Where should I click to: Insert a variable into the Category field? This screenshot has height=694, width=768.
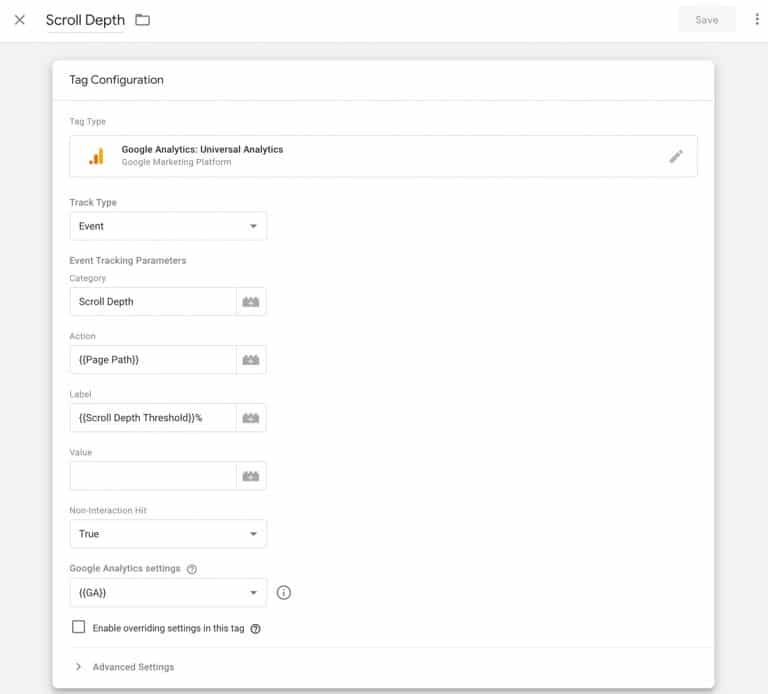coord(251,302)
